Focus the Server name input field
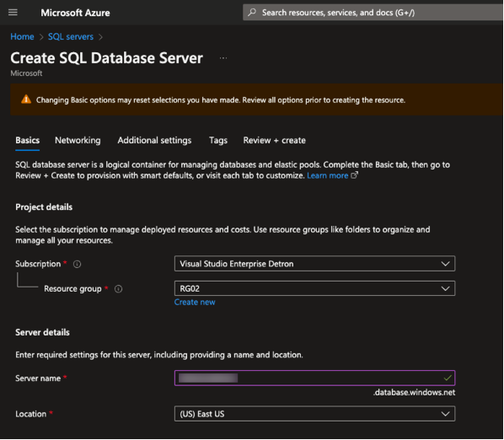 click(x=314, y=378)
